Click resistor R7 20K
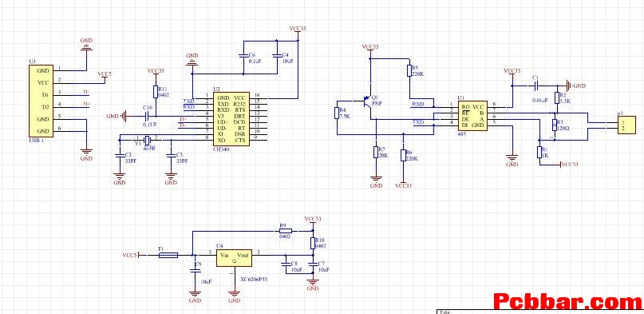The height and width of the screenshot is (314, 644). (375, 152)
